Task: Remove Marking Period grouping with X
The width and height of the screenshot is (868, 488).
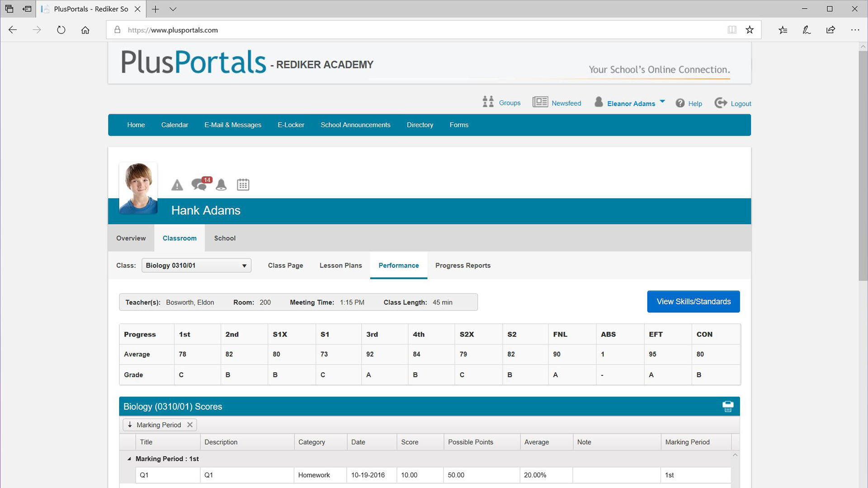Action: pos(190,425)
